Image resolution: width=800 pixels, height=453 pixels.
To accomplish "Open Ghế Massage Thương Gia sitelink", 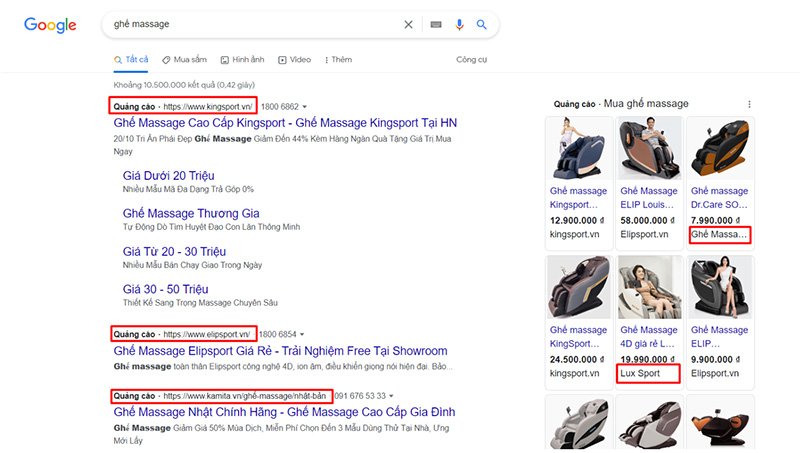I will pos(191,213).
